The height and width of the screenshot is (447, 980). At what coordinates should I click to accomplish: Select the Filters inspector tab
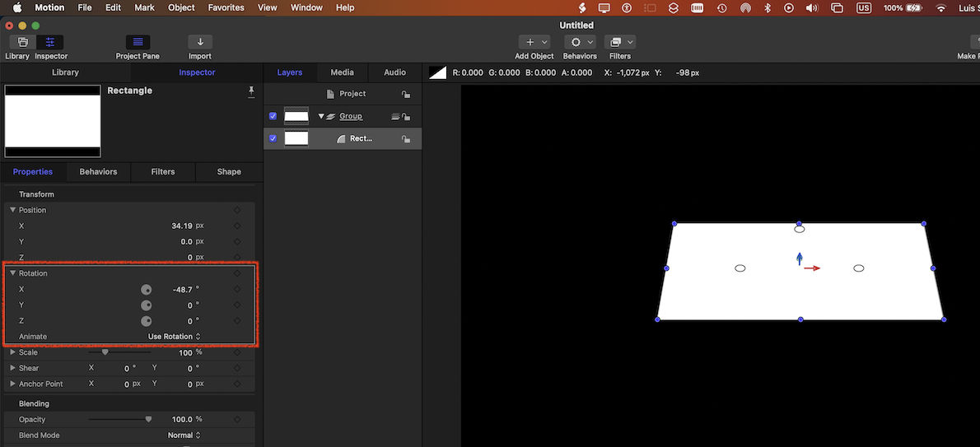(163, 172)
